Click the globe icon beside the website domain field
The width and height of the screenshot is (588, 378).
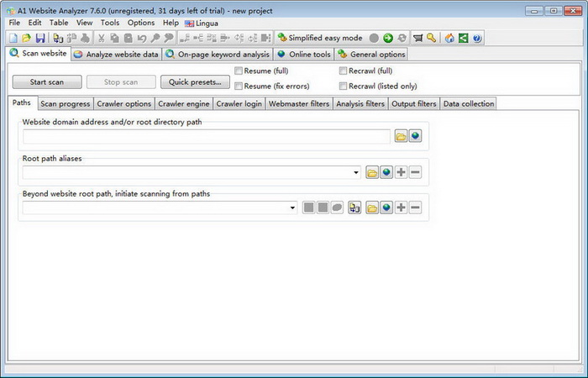pyautogui.click(x=415, y=136)
